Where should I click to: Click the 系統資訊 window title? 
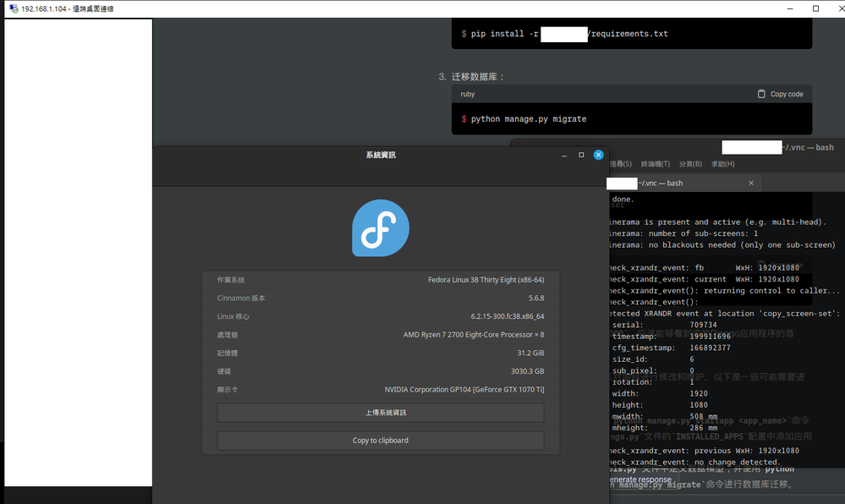pyautogui.click(x=381, y=155)
